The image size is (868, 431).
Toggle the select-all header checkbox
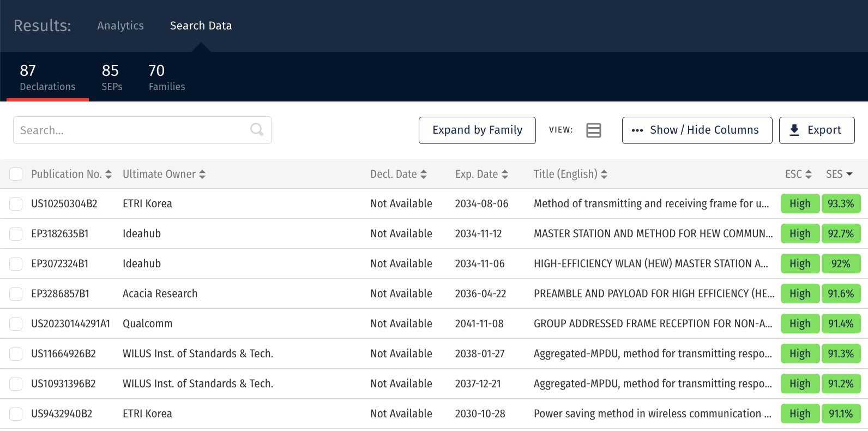pos(16,174)
